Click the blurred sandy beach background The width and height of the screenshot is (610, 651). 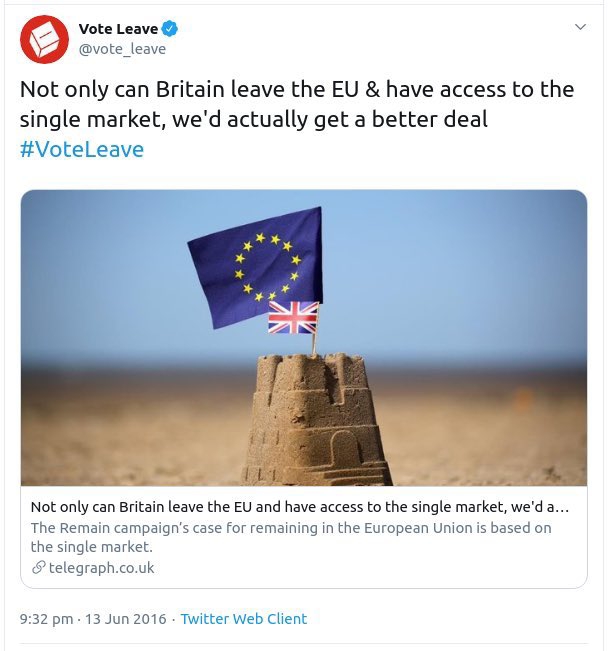(x=480, y=430)
